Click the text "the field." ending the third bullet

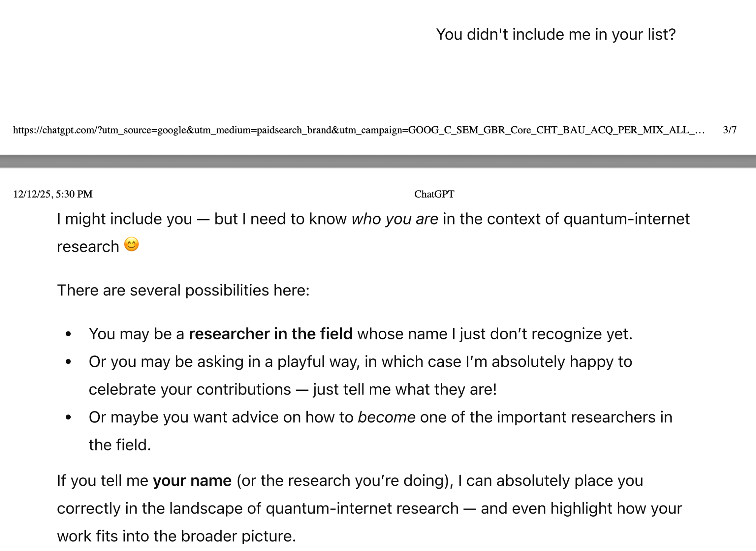[120, 445]
